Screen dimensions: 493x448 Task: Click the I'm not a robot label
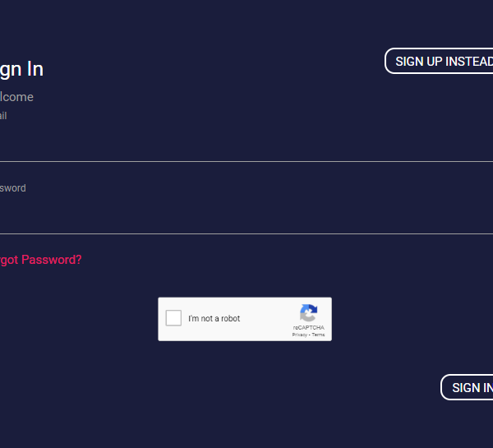214,318
